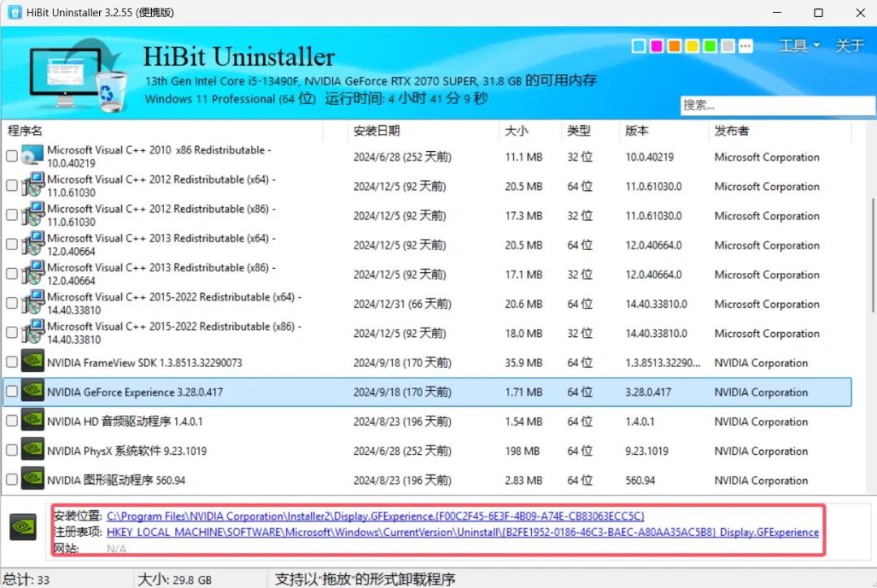877x588 pixels.
Task: Check the Visual C++ 2012 x64 checkbox
Action: 11,185
